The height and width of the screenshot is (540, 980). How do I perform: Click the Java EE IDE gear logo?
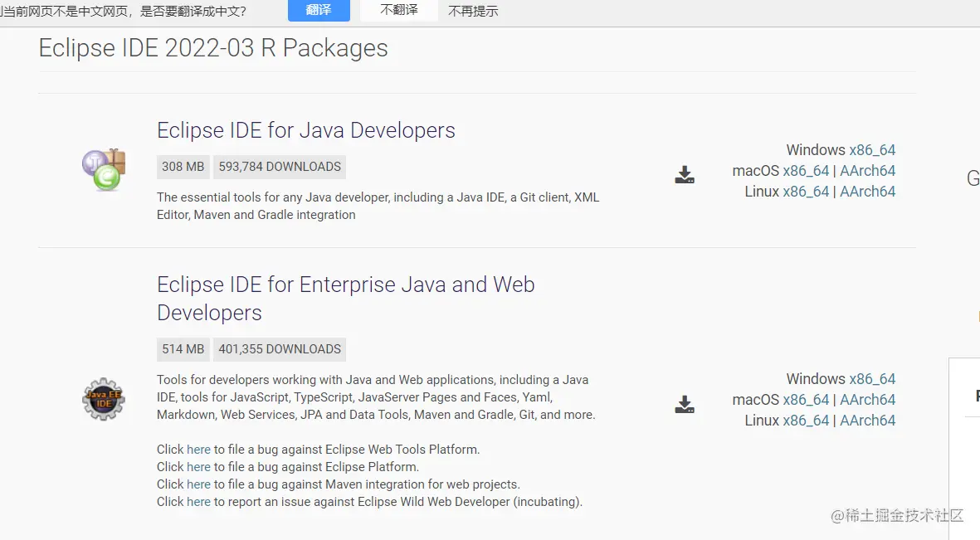click(x=104, y=399)
